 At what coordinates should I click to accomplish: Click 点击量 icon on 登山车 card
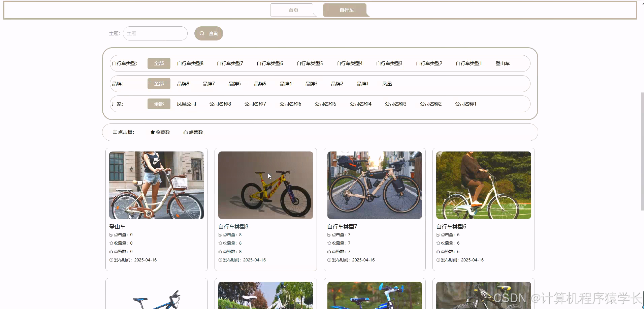coord(111,235)
